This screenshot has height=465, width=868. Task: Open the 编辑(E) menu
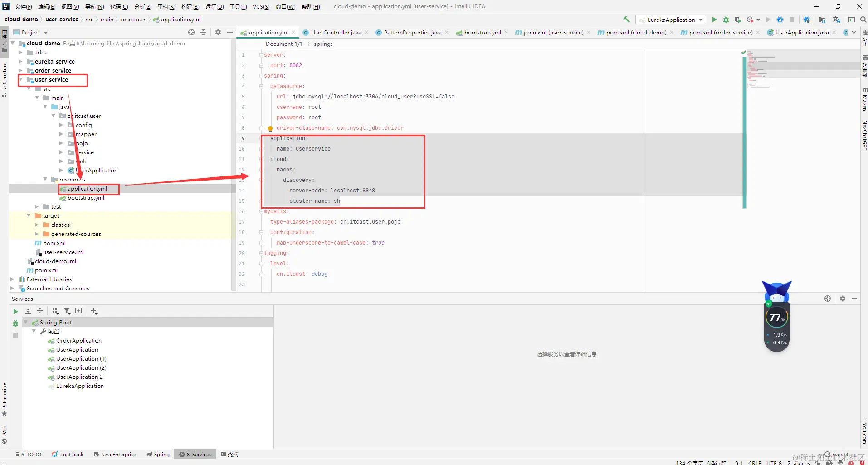coord(47,6)
